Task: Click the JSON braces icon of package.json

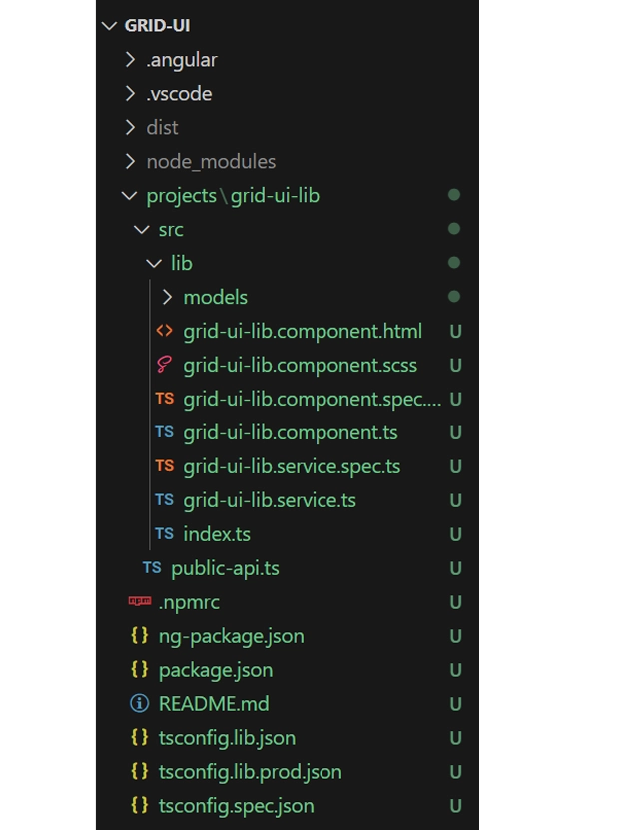Action: coord(140,669)
